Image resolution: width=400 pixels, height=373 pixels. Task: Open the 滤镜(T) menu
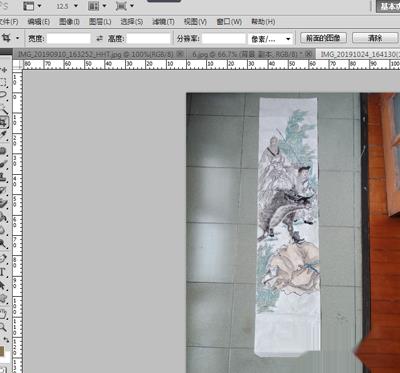(163, 22)
